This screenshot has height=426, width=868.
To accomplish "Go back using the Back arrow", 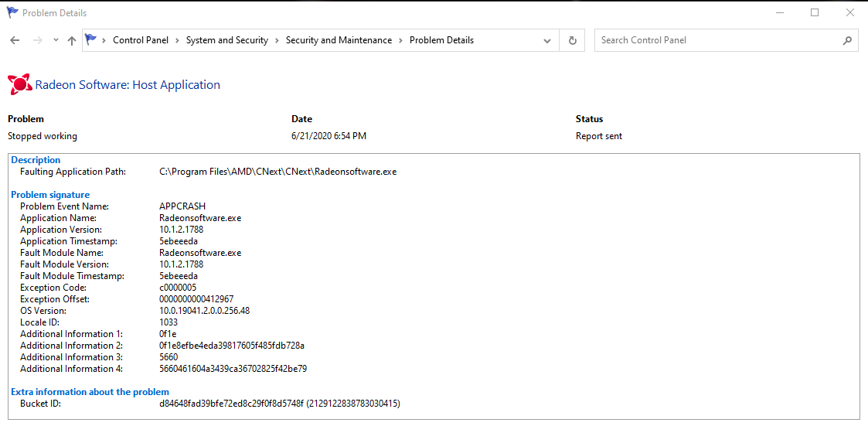I will click(15, 40).
